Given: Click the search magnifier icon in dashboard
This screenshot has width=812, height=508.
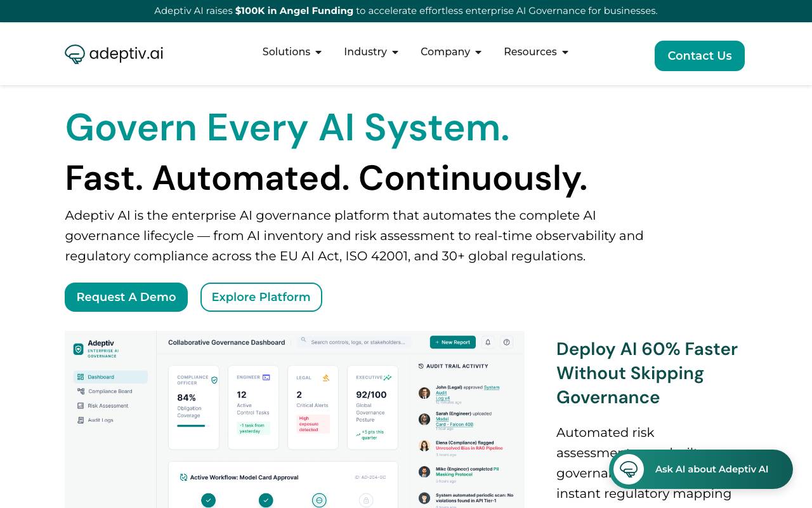Looking at the screenshot, I should pyautogui.click(x=304, y=341).
